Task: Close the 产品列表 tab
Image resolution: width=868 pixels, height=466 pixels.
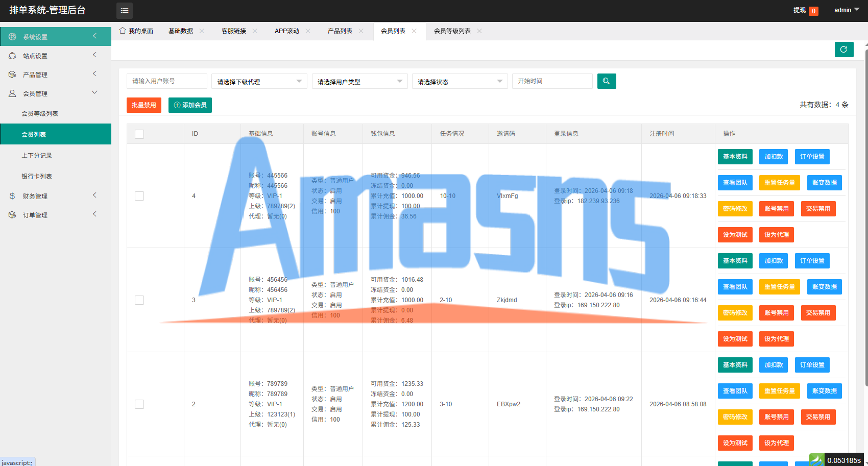Action: [361, 31]
